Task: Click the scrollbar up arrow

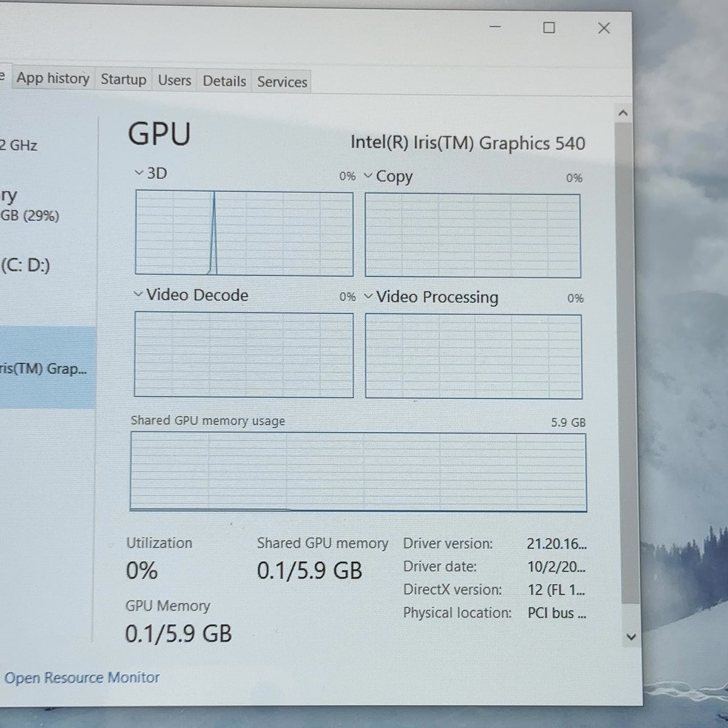Action: (622, 113)
